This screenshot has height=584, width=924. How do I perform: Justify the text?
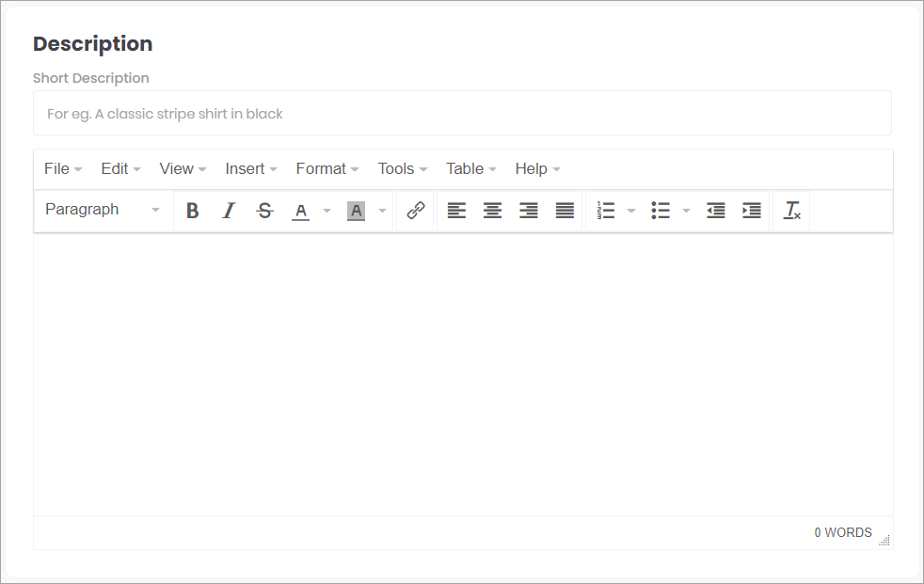[565, 211]
